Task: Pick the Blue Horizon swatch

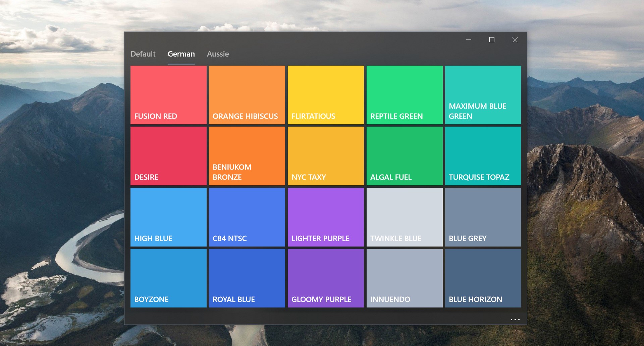Action: 483,278
